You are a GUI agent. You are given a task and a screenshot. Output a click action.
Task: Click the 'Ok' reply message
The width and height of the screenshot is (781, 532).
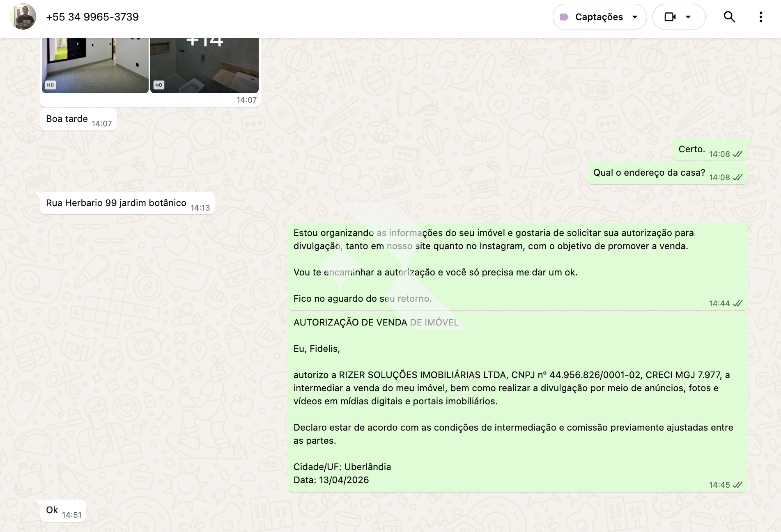pos(52,510)
